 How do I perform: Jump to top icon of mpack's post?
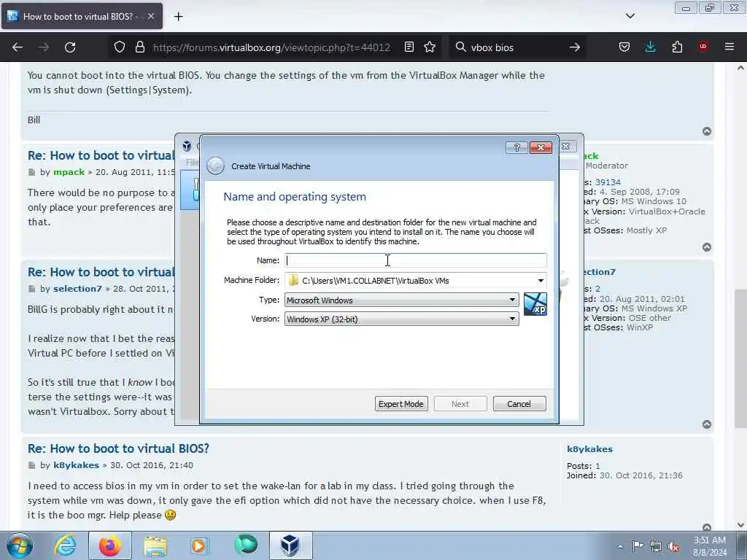coord(707,247)
